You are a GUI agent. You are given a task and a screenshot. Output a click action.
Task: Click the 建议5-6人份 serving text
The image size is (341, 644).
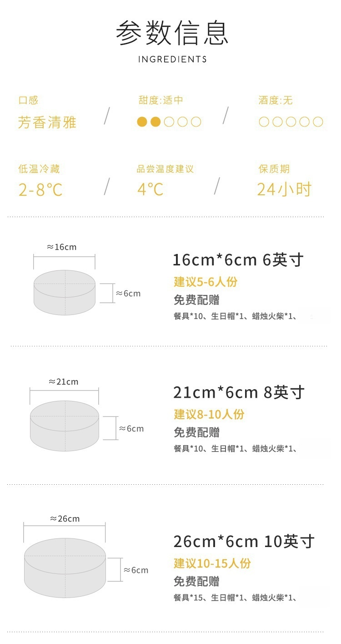tap(206, 282)
